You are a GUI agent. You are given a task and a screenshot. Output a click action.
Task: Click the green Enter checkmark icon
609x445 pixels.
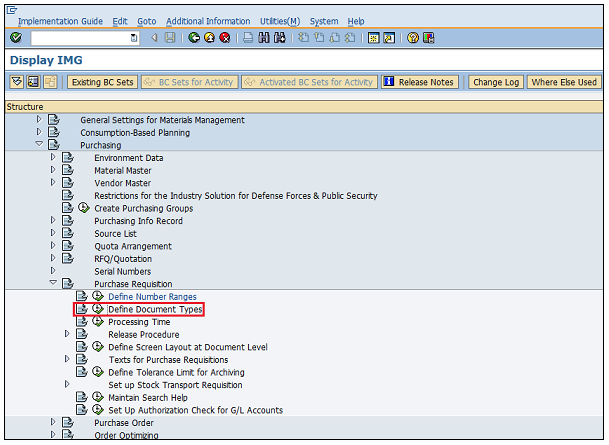click(15, 38)
